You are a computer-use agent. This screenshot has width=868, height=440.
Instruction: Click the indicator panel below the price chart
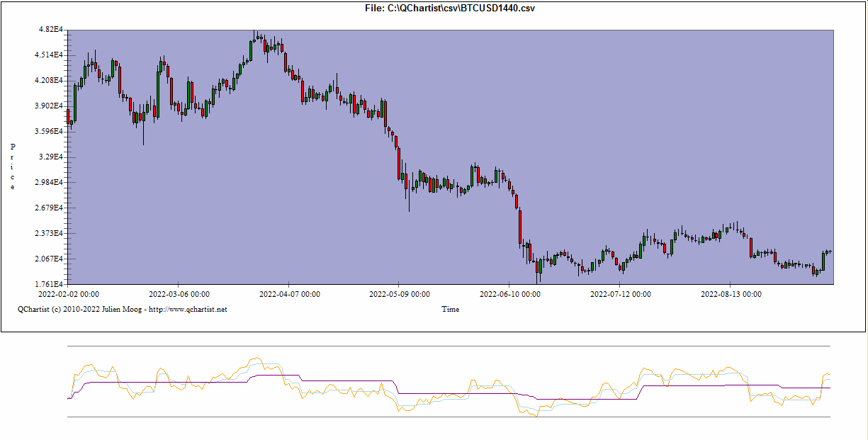pos(449,382)
